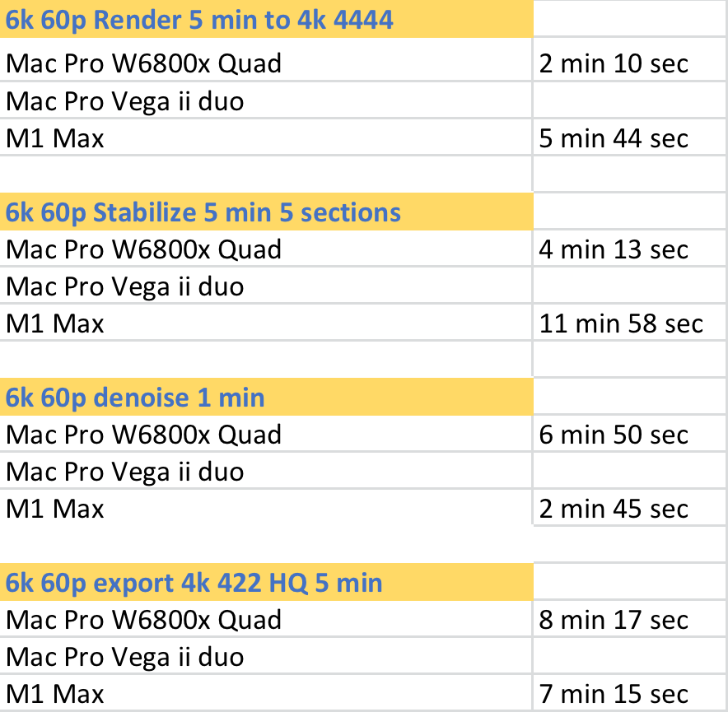Click the '8 min 17 sec' export cell
The width and height of the screenshot is (728, 712).
pos(629,619)
